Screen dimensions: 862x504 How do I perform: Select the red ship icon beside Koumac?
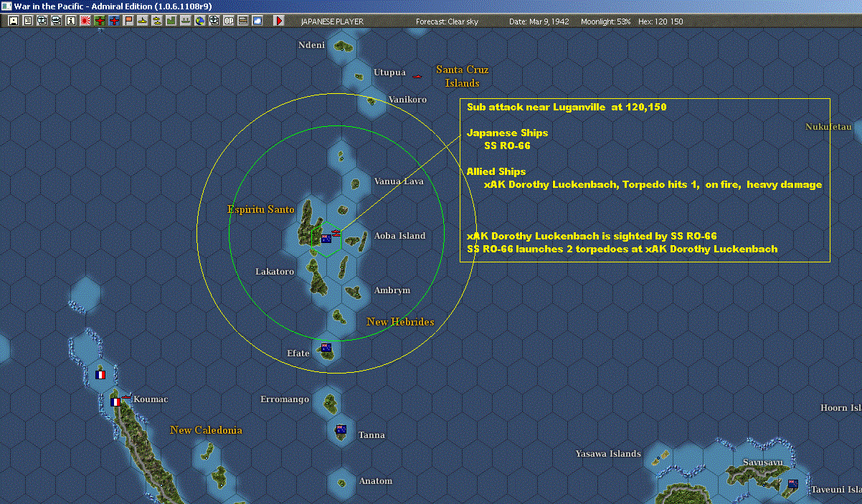click(125, 396)
